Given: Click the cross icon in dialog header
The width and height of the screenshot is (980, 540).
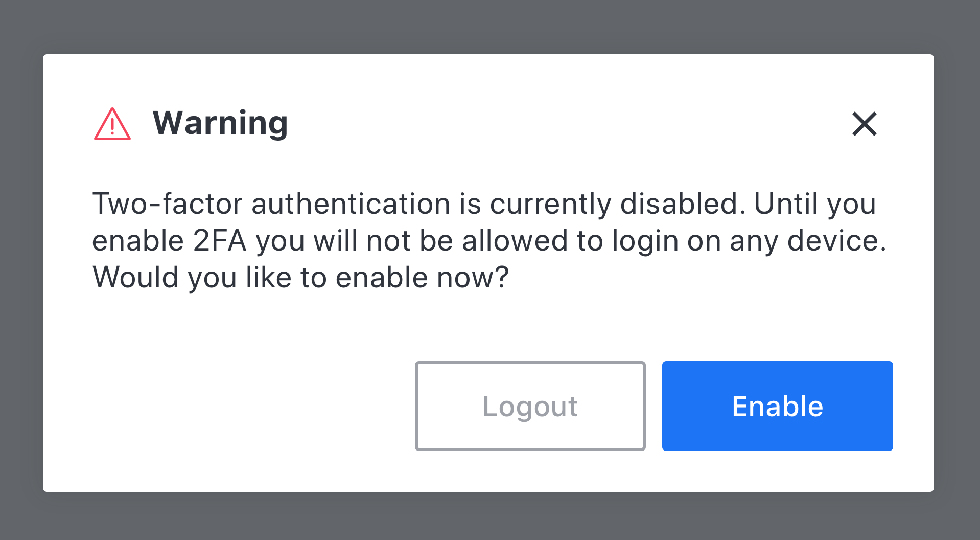Looking at the screenshot, I should (x=864, y=124).
